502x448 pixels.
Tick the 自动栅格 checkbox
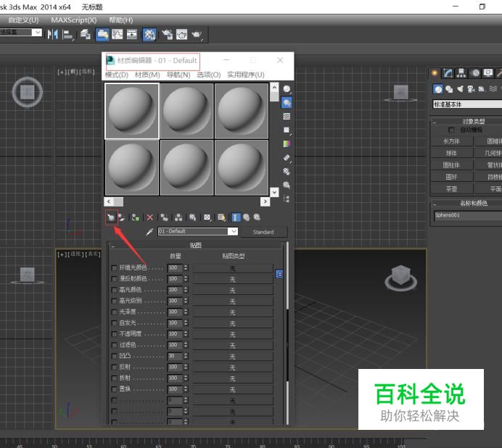[453, 130]
